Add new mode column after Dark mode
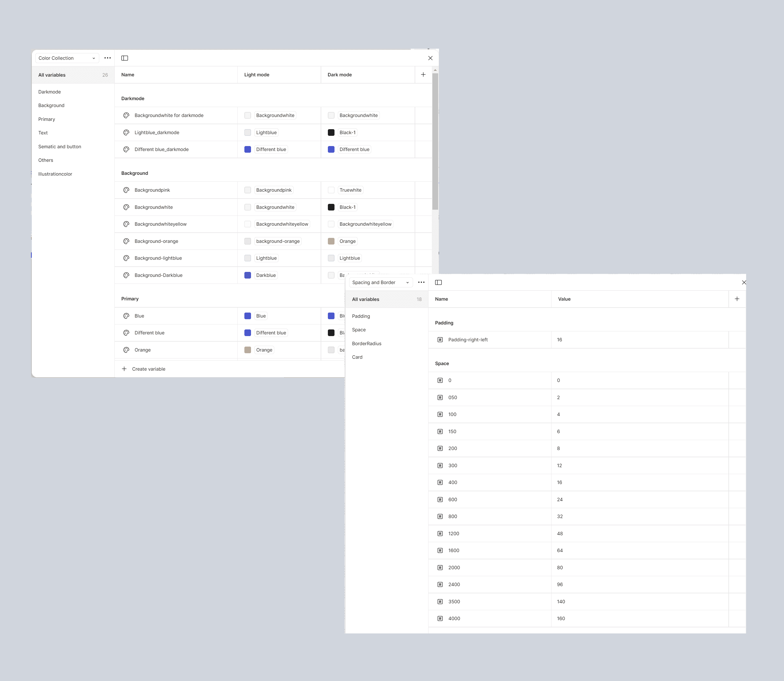This screenshot has width=784, height=681. [423, 75]
